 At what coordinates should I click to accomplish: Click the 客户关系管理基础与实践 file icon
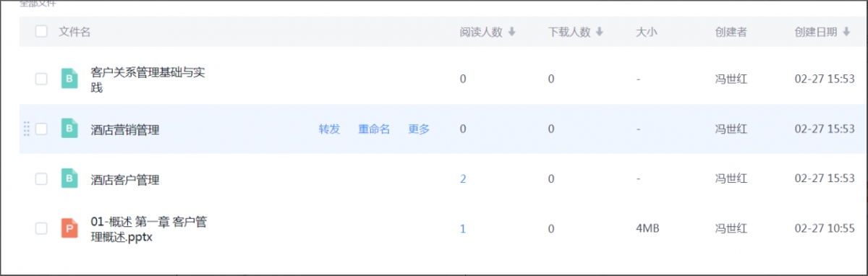pyautogui.click(x=69, y=78)
